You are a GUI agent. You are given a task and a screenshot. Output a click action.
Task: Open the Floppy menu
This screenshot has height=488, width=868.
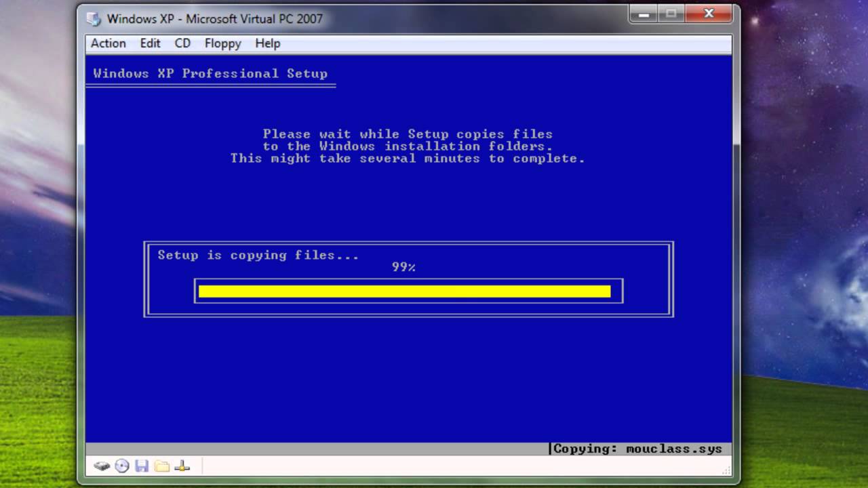click(222, 43)
